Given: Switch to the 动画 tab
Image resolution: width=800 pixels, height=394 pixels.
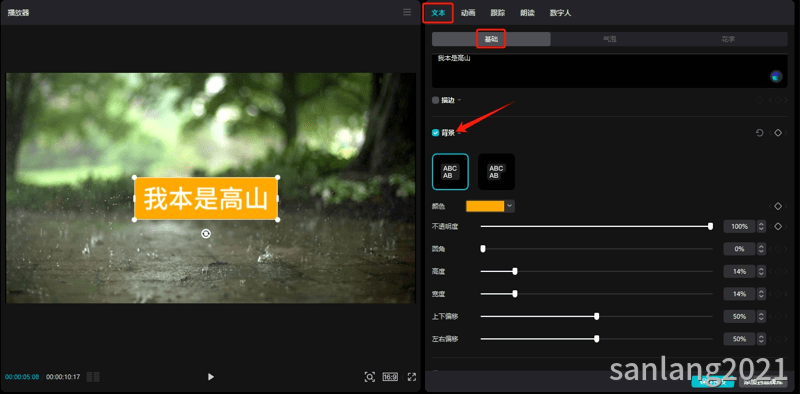Looking at the screenshot, I should click(x=468, y=13).
